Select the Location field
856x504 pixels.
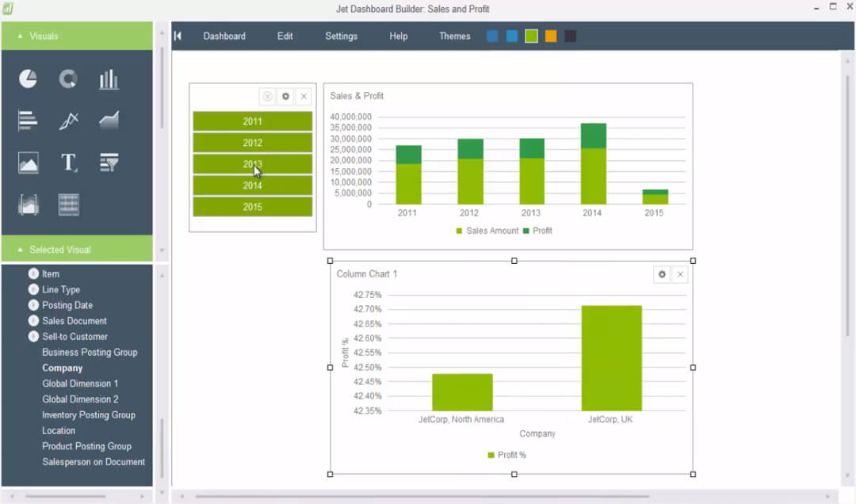pyautogui.click(x=59, y=430)
